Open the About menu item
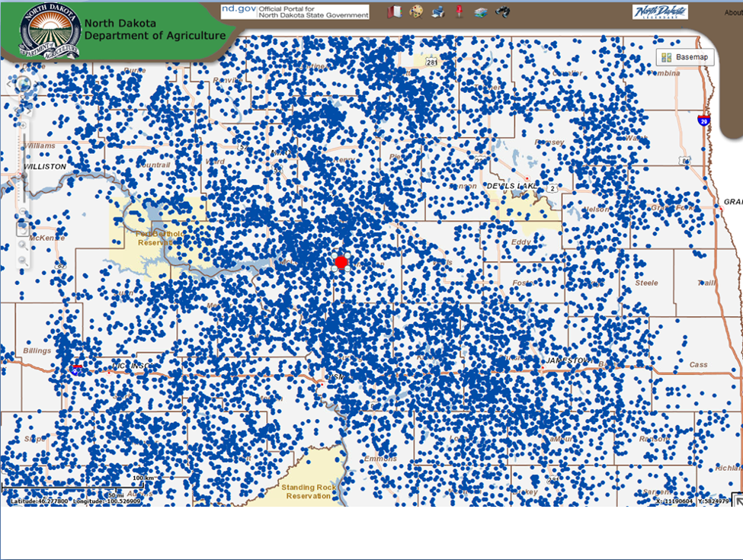 pos(732,12)
